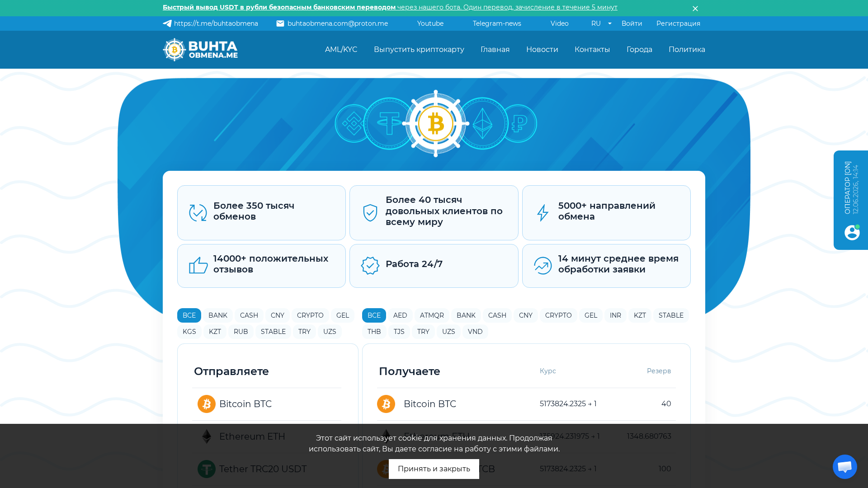868x488 pixels.
Task: Open Выпустить криптокарту menu item
Action: 419,50
